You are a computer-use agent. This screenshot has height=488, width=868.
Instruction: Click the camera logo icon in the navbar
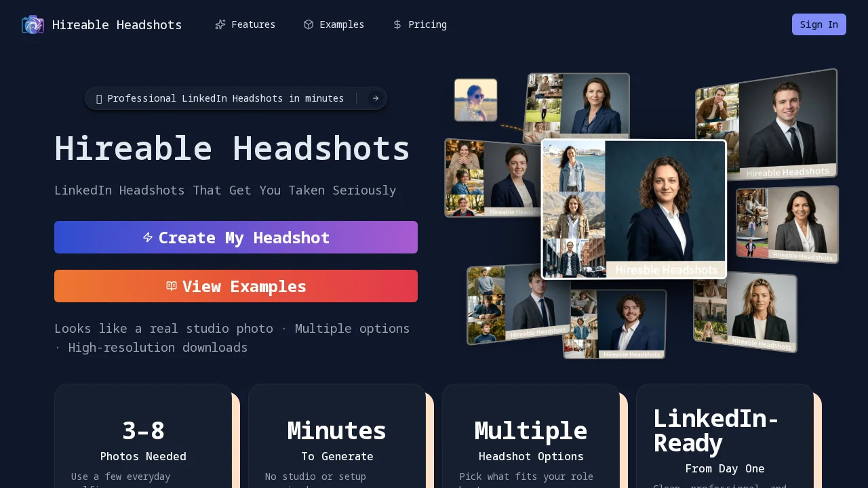pos(33,24)
